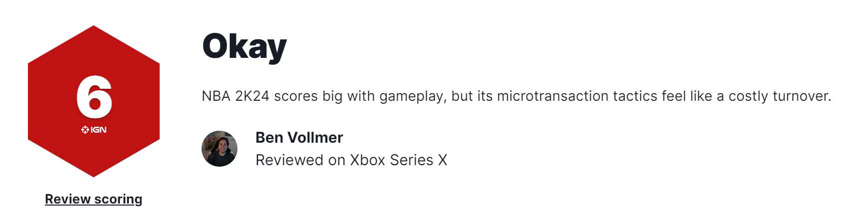Click 'costly turnover' at end of summary

coord(779,96)
